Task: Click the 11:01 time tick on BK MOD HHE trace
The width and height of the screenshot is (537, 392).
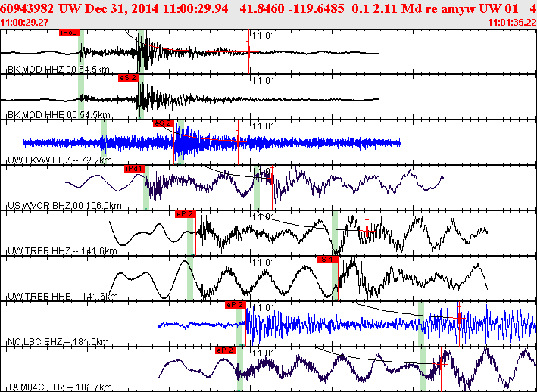Action: (264, 81)
